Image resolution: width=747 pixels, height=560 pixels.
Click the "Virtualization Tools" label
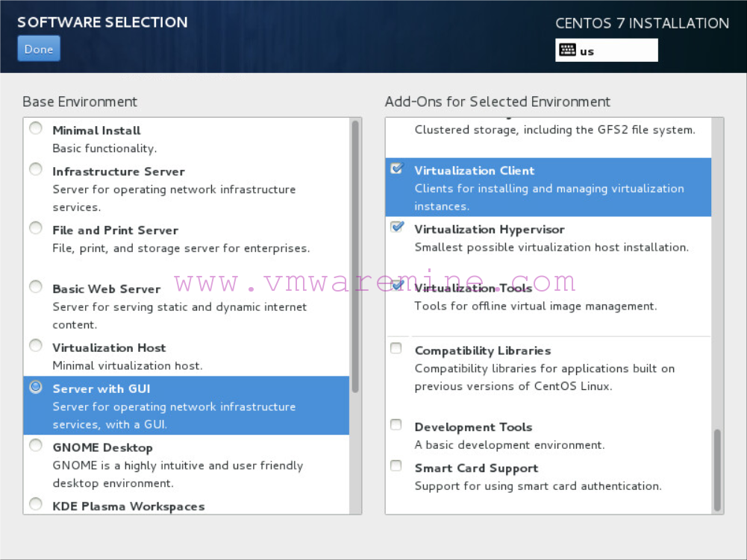(x=473, y=288)
